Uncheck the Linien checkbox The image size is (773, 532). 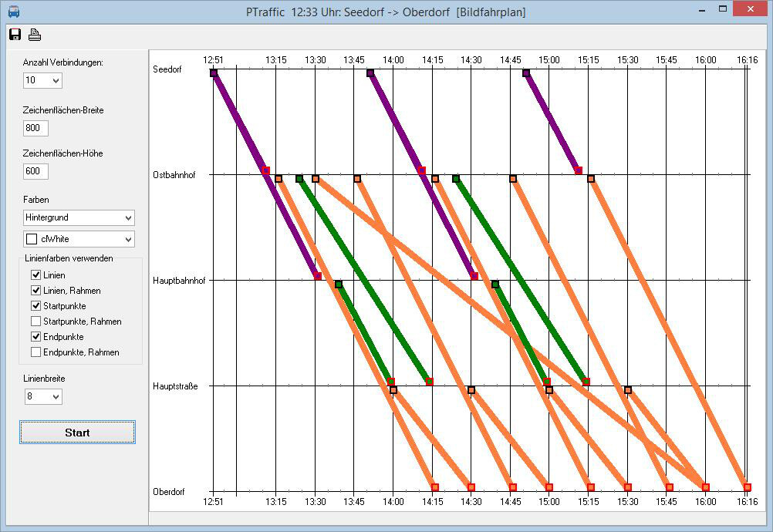tap(35, 275)
